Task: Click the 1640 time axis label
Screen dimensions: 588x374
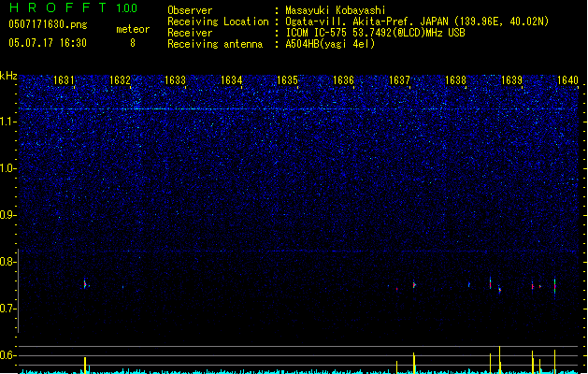Action: point(567,80)
